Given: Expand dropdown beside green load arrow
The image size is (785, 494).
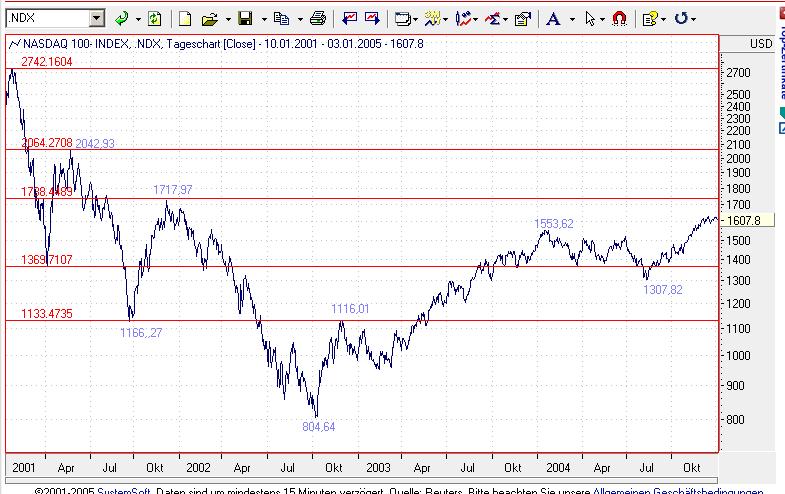Looking at the screenshot, I should (x=138, y=20).
